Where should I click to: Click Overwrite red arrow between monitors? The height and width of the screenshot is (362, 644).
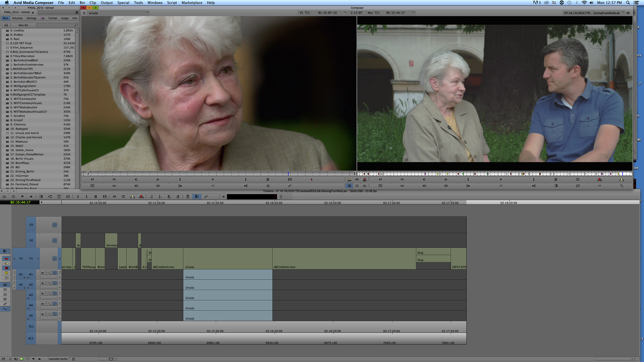click(x=365, y=179)
